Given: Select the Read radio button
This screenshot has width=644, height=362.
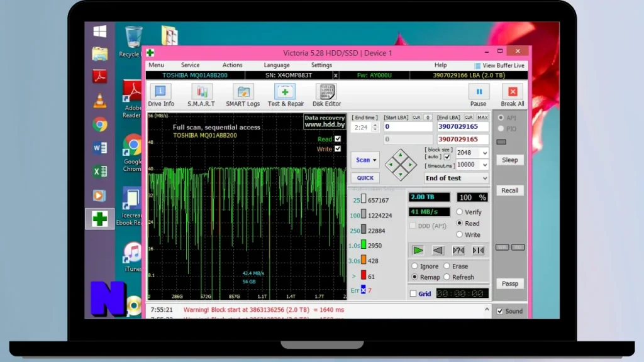Looking at the screenshot, I should [459, 223].
